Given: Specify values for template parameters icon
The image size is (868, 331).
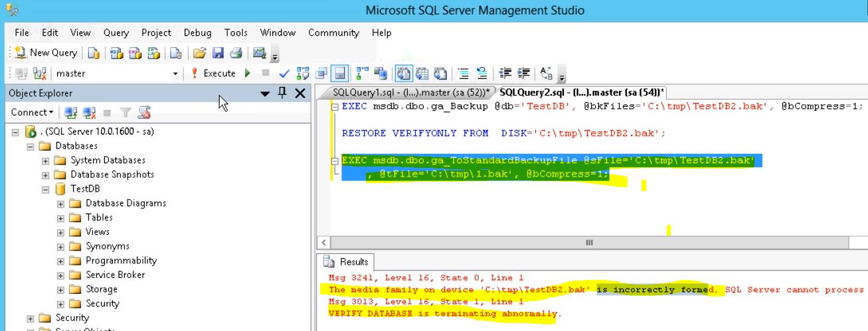Looking at the screenshot, I should (x=547, y=74).
